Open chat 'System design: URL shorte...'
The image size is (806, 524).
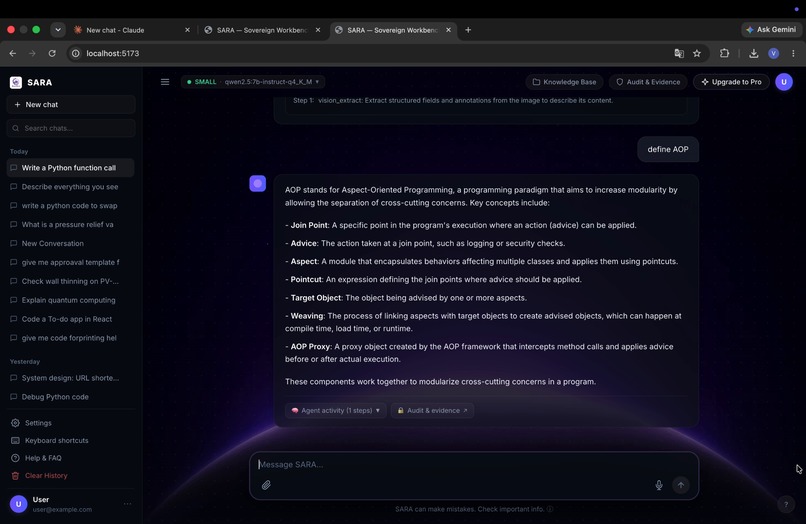coord(70,377)
